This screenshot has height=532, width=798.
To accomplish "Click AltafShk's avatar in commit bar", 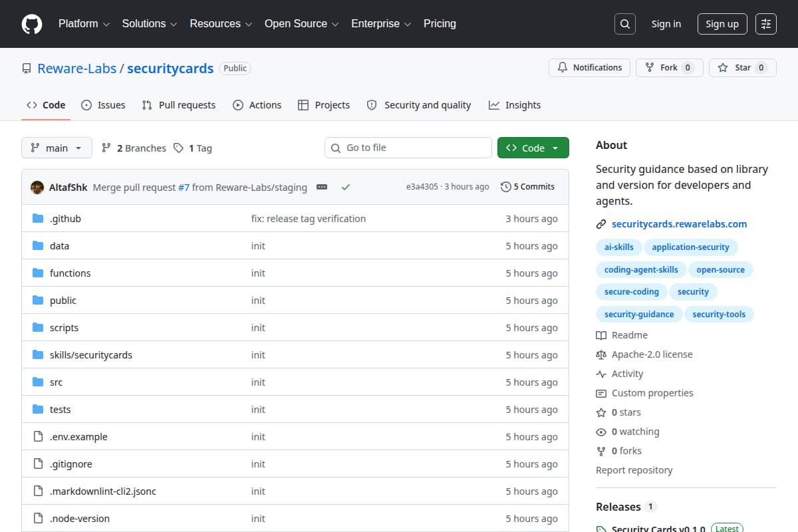I will click(x=37, y=187).
